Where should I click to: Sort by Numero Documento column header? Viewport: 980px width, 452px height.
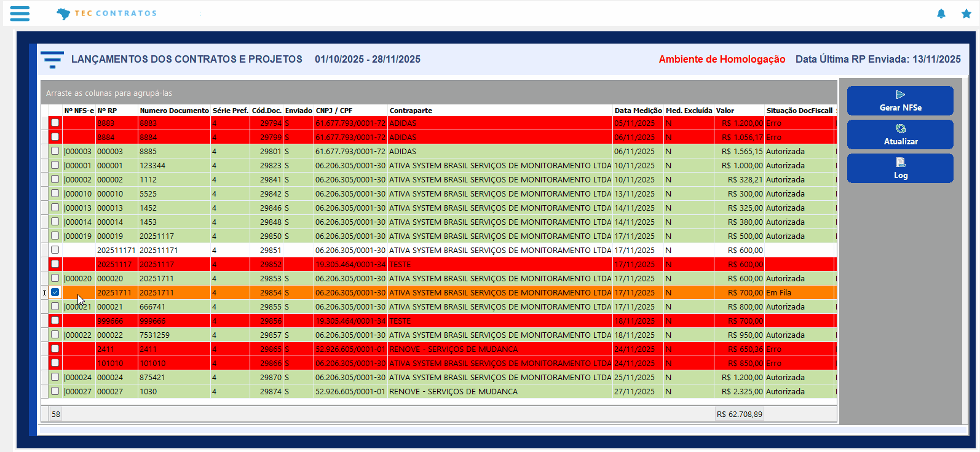point(175,111)
